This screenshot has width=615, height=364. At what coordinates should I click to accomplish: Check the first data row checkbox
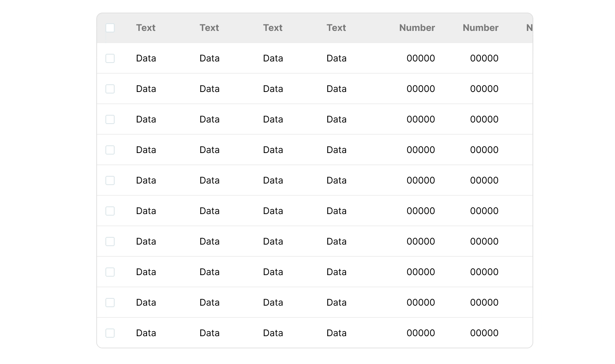[110, 58]
